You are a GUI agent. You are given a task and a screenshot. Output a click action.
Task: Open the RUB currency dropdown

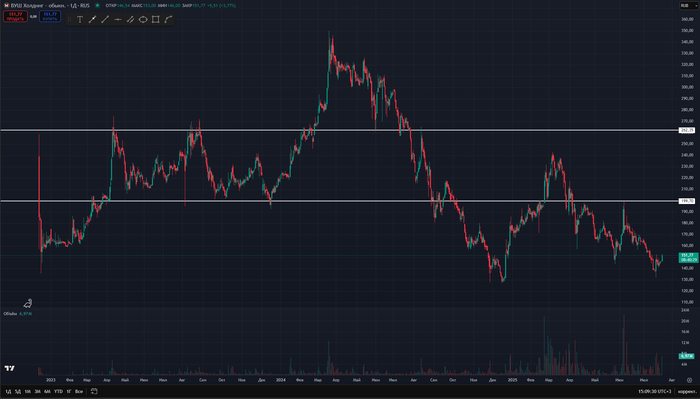coord(688,5)
